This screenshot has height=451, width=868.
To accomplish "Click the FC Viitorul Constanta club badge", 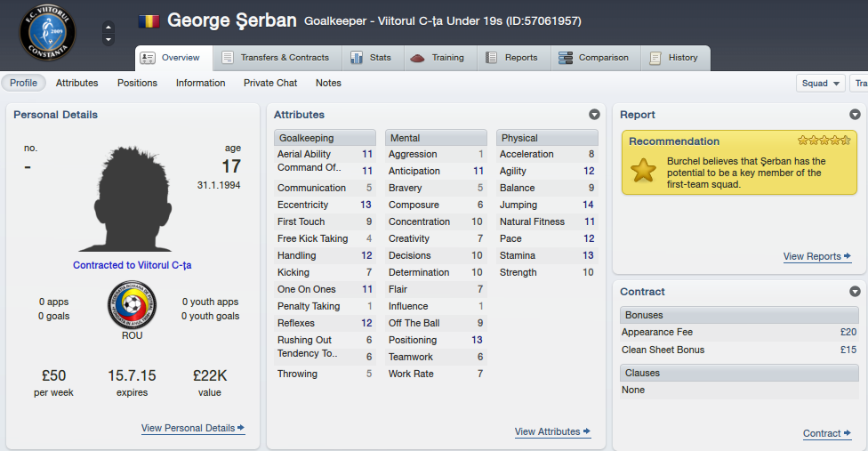I will tap(48, 32).
